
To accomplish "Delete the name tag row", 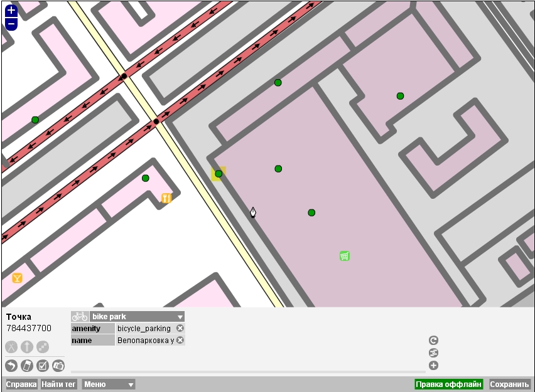I will pos(180,341).
